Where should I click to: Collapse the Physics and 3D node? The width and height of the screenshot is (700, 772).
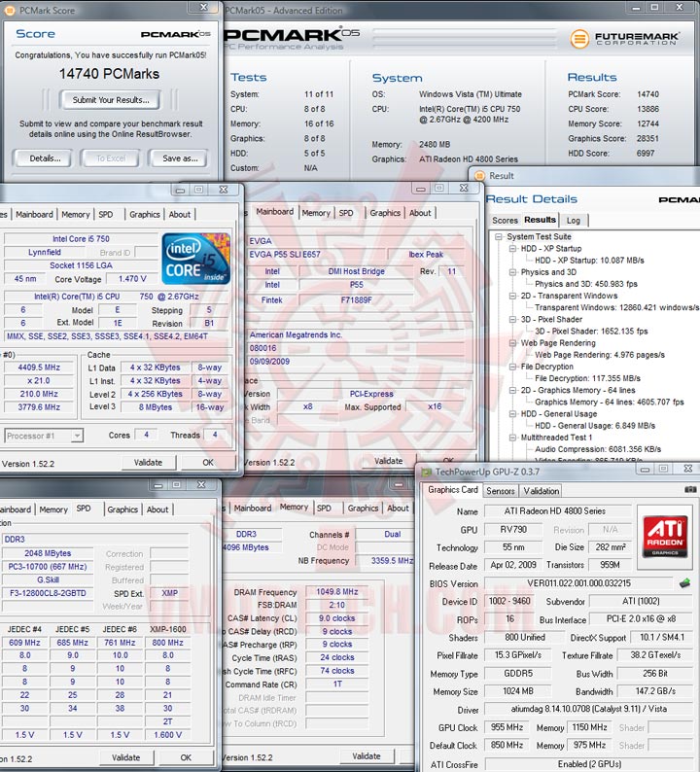[512, 272]
